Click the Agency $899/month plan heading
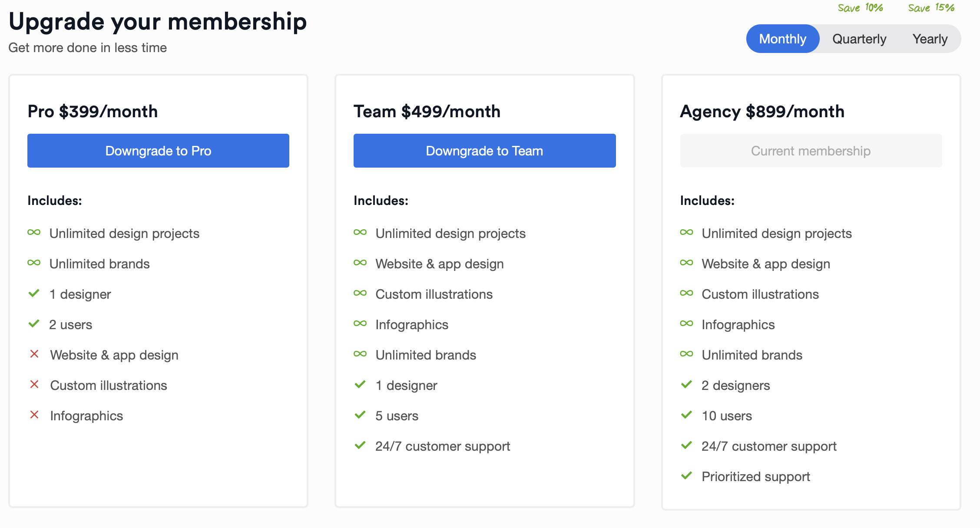 (x=762, y=112)
